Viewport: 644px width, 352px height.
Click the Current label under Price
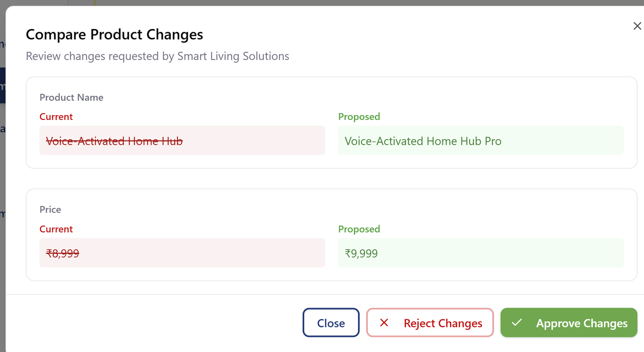point(56,229)
